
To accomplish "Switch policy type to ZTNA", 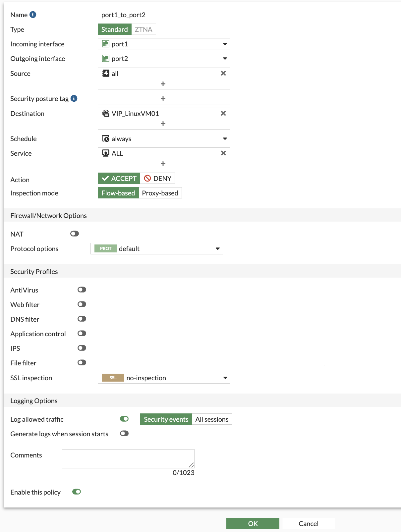I will pos(143,29).
